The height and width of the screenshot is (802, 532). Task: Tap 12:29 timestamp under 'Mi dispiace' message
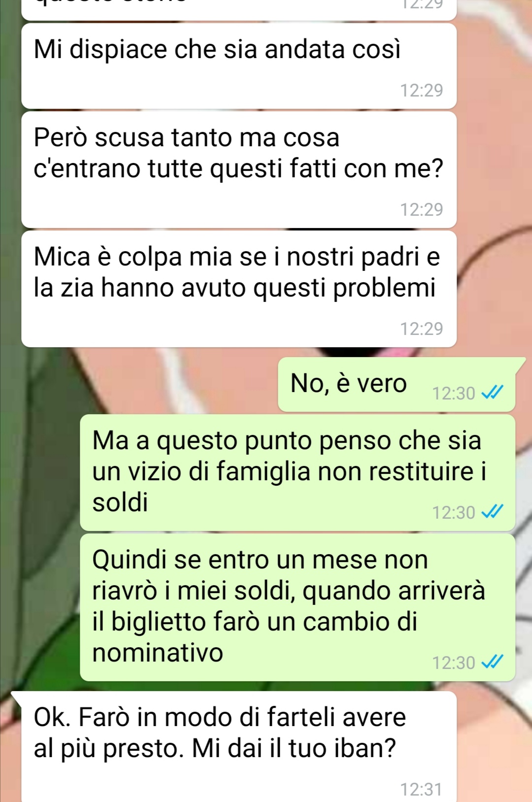coord(422,90)
